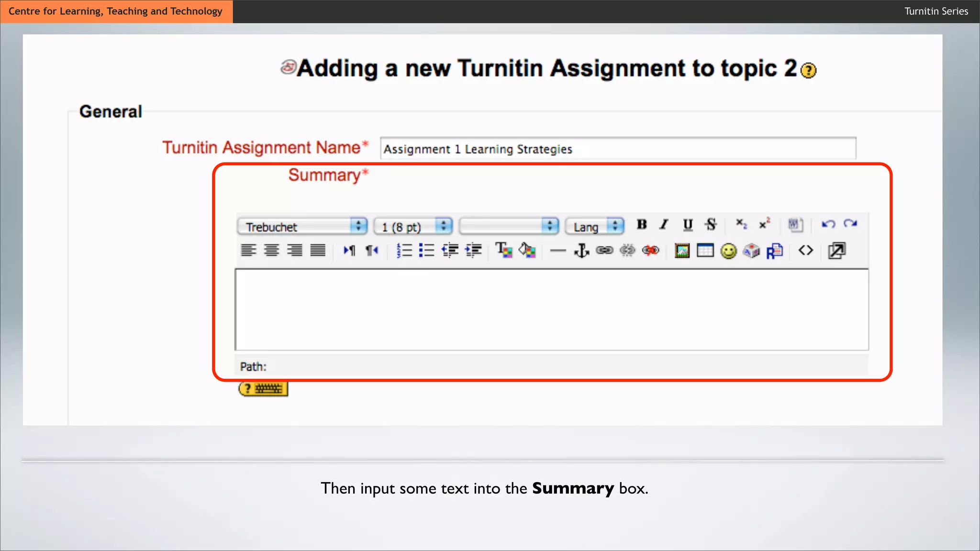Enlarge the editor to fullscreen

point(836,251)
